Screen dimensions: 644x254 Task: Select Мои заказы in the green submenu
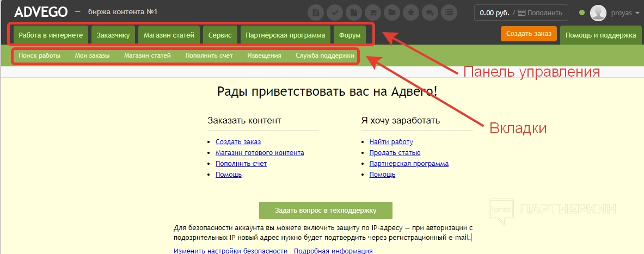tap(93, 55)
